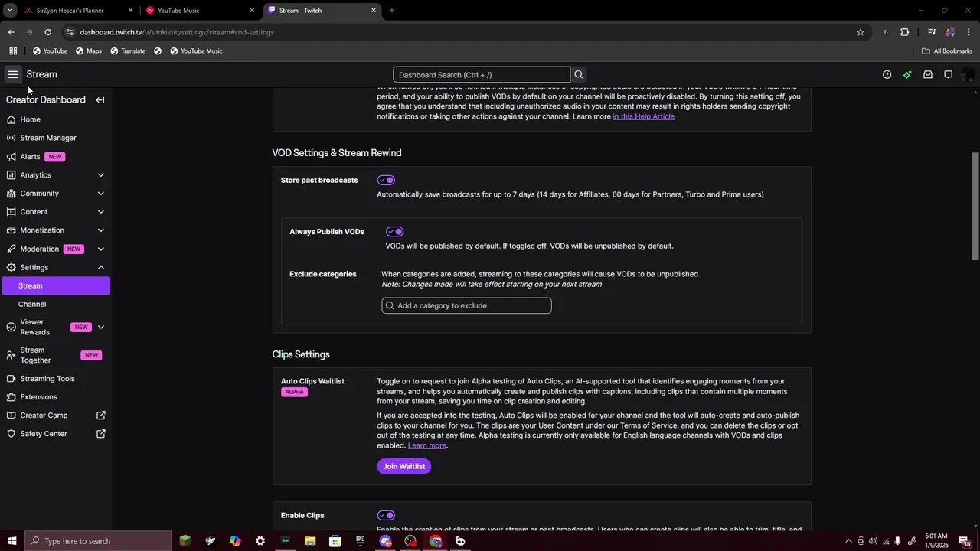Click the Home sidebar icon
The height and width of the screenshot is (551, 980).
(11, 119)
